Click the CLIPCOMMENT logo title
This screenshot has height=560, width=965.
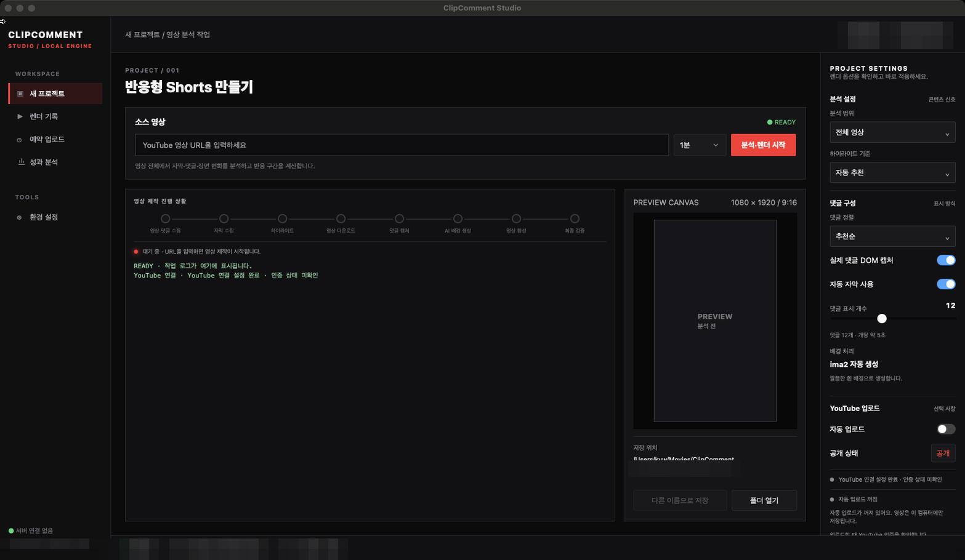[x=45, y=35]
